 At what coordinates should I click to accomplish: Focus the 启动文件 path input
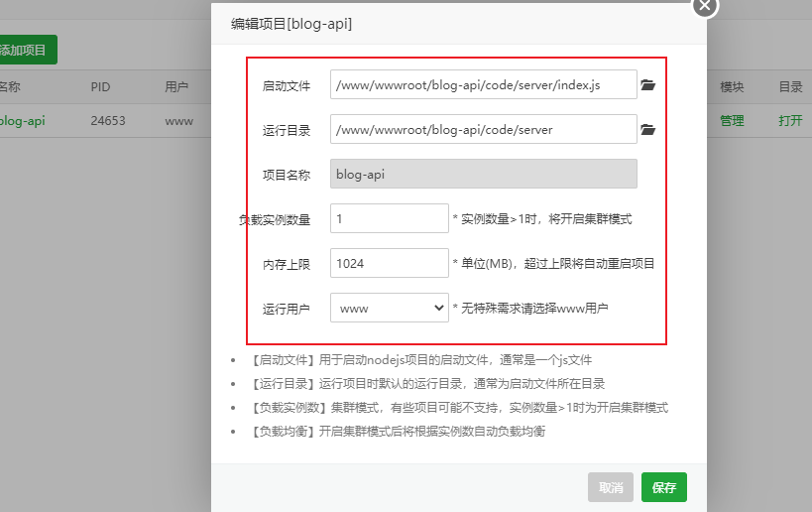pyautogui.click(x=483, y=85)
